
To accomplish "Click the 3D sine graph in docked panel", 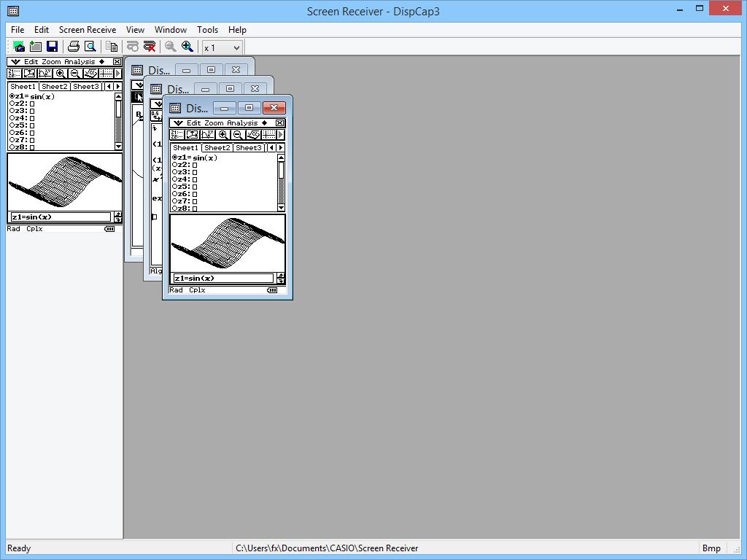I will 65,182.
